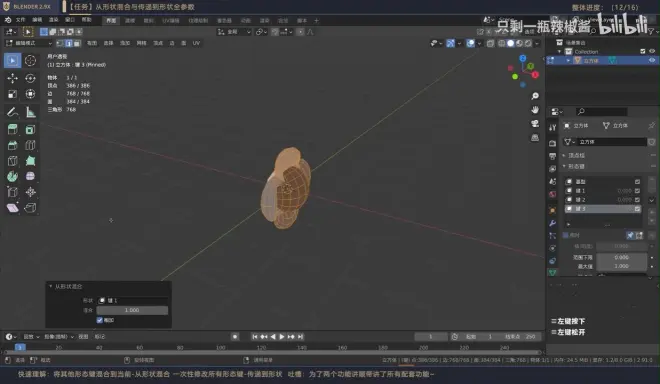Screen dimensions: 660x384
Task: Click the Shape field showing Key 1
Action: 132,300
